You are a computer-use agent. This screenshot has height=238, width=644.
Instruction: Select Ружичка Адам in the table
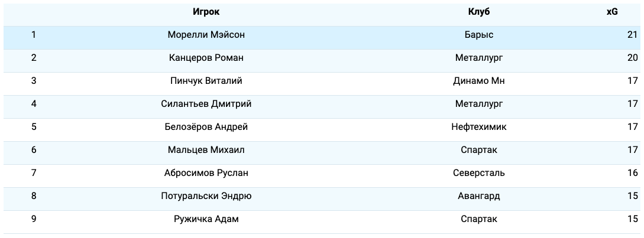[206, 219]
